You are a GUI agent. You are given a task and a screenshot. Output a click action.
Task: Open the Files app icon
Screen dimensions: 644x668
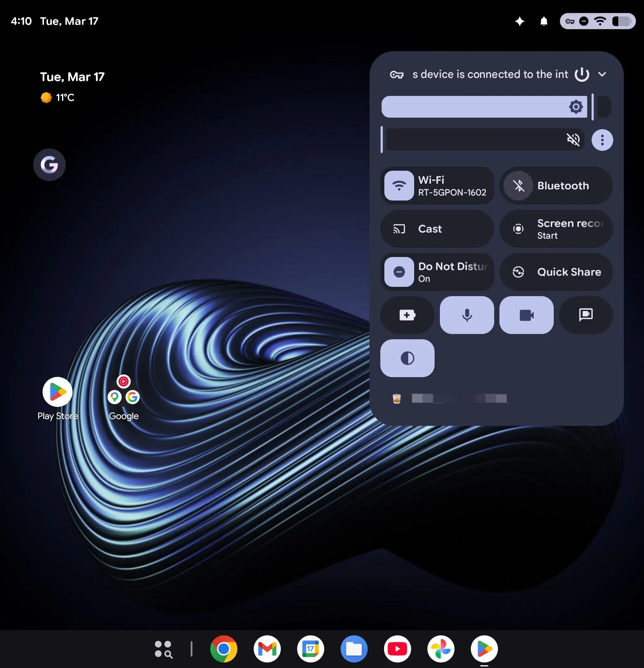[354, 648]
